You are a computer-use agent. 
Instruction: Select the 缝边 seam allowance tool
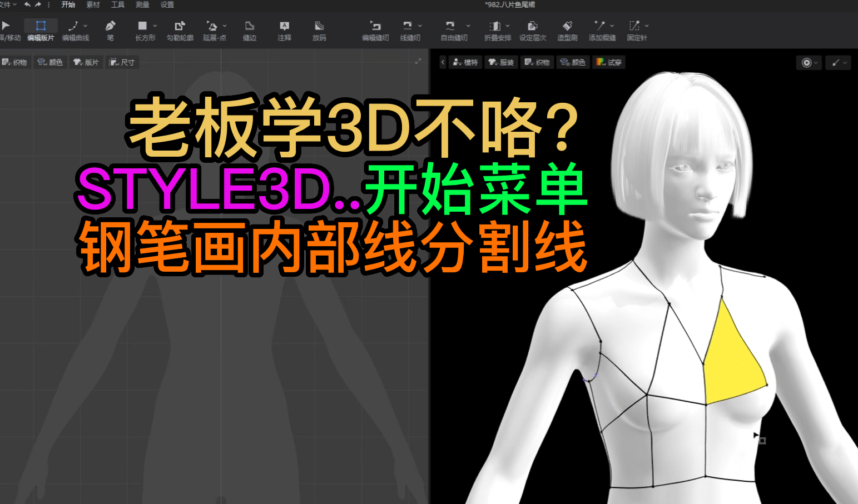(250, 31)
